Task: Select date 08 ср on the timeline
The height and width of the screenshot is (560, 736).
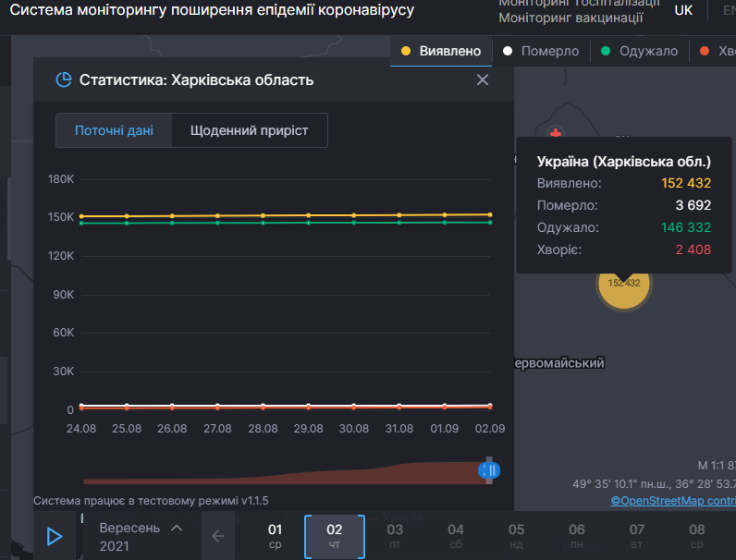Action: pyautogui.click(x=696, y=536)
